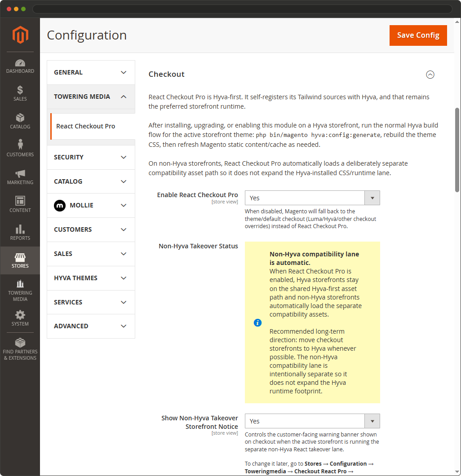Open the Customers person icon menu
The width and height of the screenshot is (461, 476).
coord(20,149)
